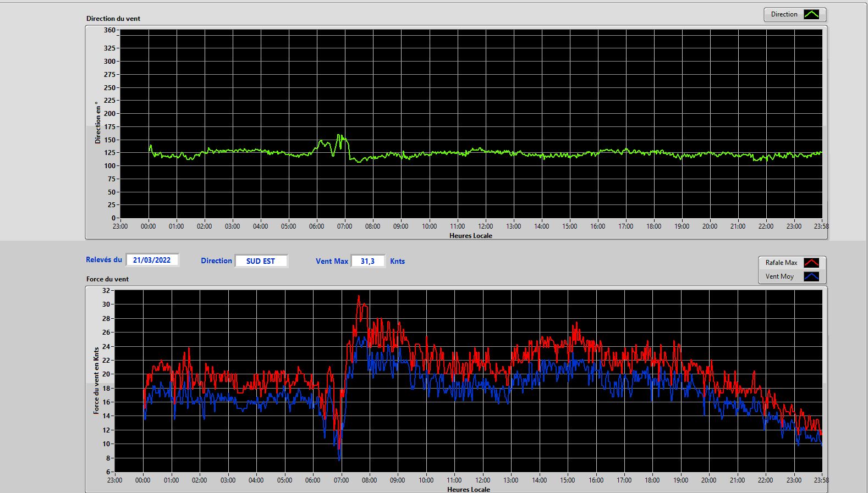This screenshot has width=868, height=493.
Task: Click the Direction en ° axis label
Action: coord(98,123)
